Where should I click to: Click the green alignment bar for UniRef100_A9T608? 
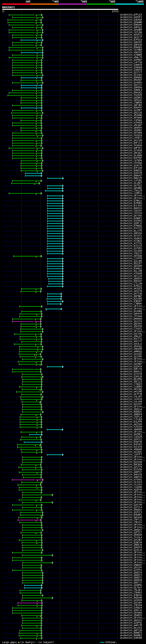click(28, 256)
